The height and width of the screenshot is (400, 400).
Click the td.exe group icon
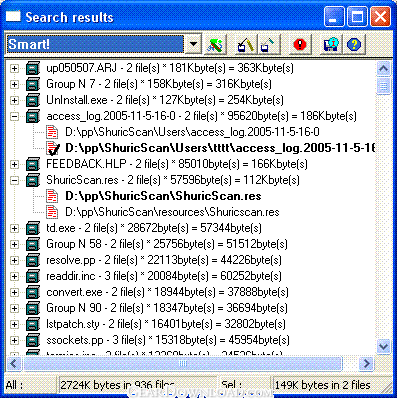33,228
